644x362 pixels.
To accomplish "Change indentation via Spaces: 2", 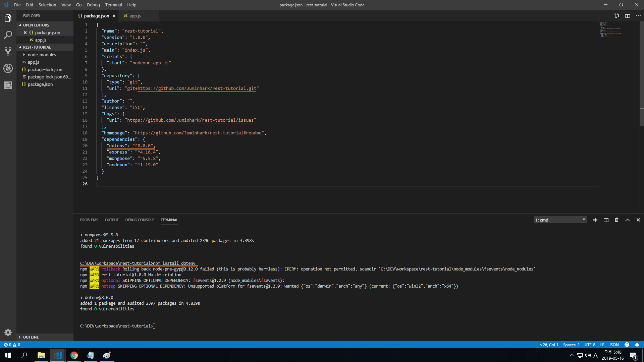I will click(x=571, y=345).
